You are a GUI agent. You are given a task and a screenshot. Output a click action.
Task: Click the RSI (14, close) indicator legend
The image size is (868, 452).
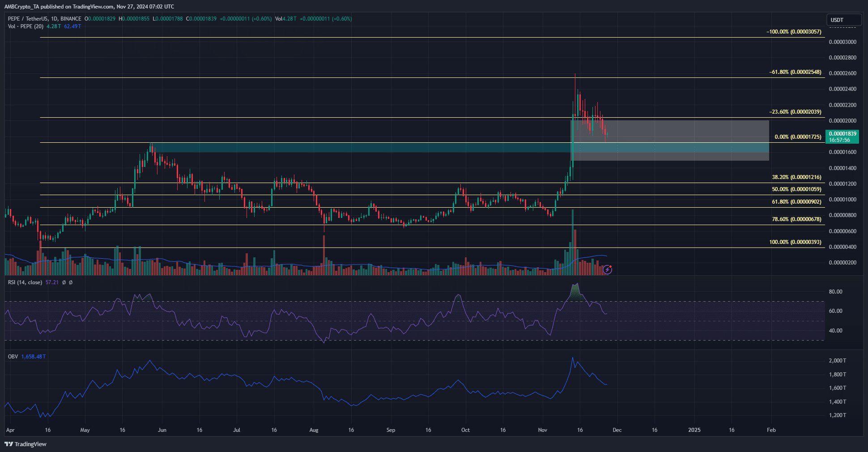[x=25, y=282]
